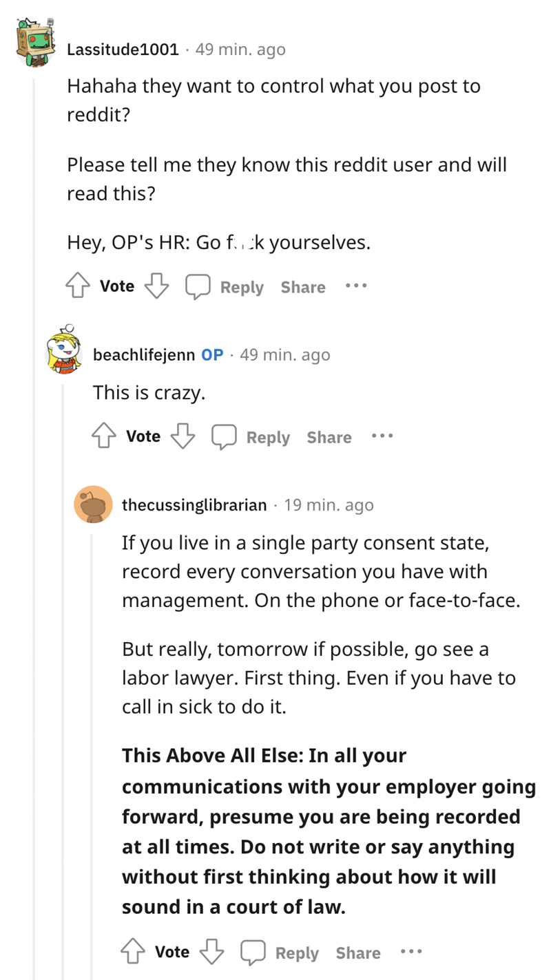
Task: Open more options on thecussinglibrarian's comment
Action: [411, 951]
